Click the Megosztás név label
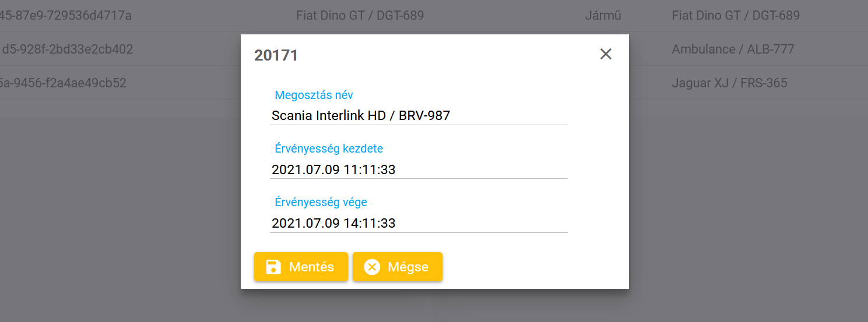 tap(314, 95)
